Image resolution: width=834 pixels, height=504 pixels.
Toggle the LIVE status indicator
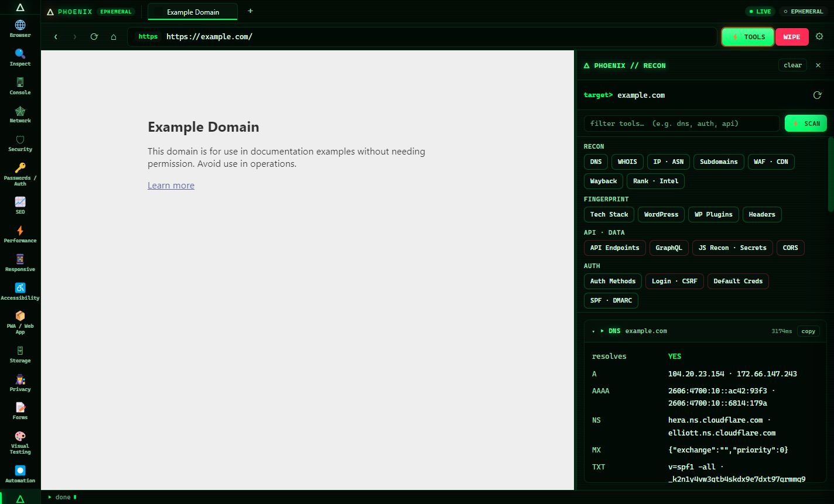pyautogui.click(x=760, y=11)
